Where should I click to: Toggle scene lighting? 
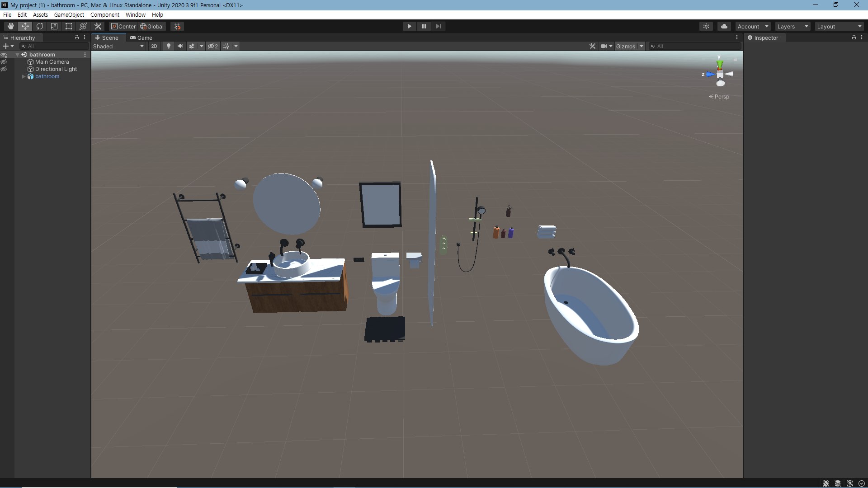(x=169, y=46)
